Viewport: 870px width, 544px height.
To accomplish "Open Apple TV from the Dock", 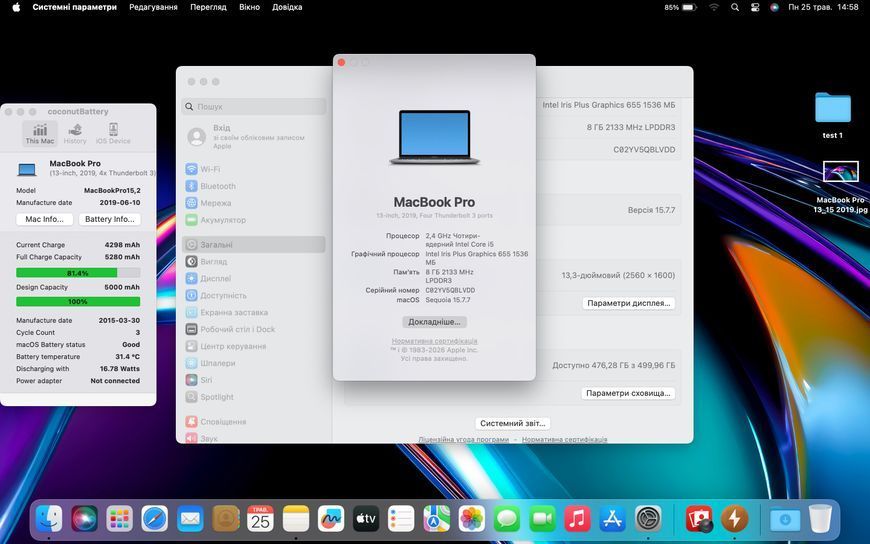I will 366,520.
